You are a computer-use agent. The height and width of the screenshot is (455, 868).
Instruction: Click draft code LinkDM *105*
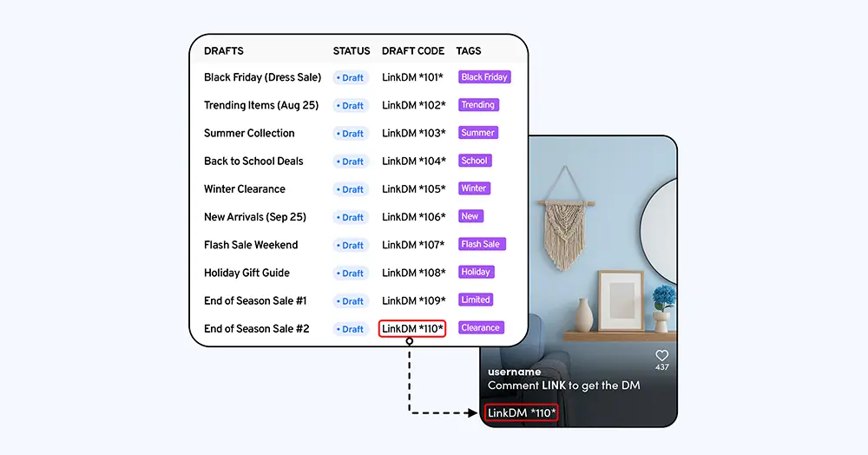(413, 189)
